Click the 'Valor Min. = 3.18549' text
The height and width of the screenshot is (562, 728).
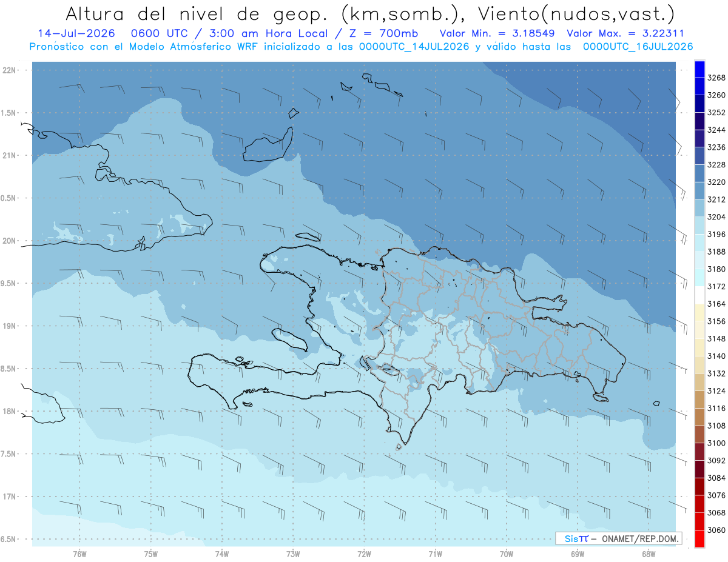click(x=497, y=33)
